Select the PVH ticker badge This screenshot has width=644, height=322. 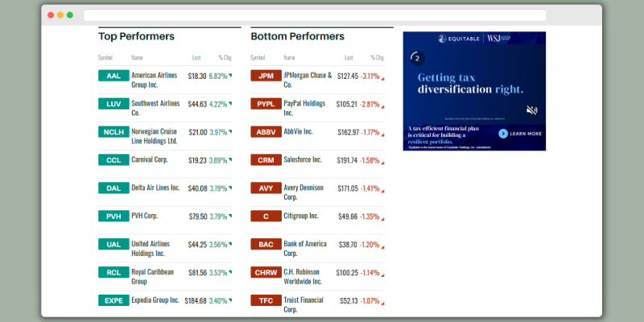point(114,216)
